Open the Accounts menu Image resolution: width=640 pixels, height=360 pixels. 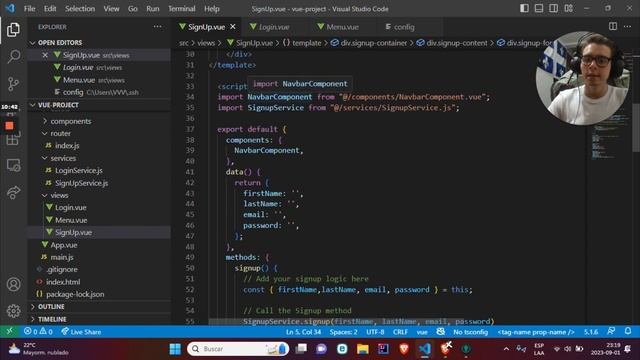coord(13,284)
